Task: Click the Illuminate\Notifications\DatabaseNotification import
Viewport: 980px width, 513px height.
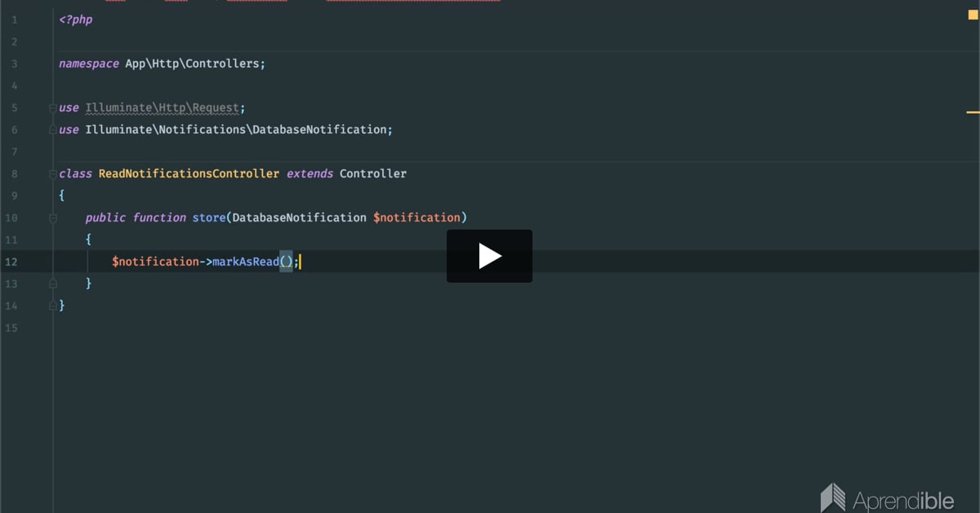Action: [x=236, y=129]
